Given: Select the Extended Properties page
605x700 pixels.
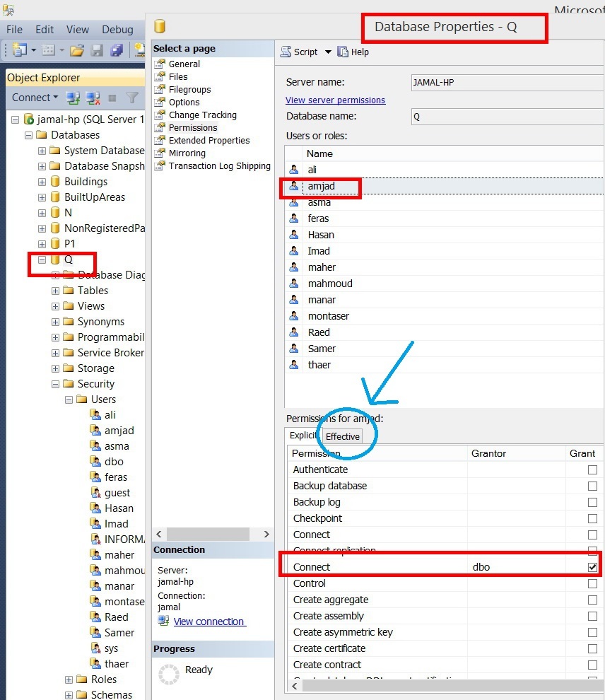Looking at the screenshot, I should pyautogui.click(x=209, y=141).
